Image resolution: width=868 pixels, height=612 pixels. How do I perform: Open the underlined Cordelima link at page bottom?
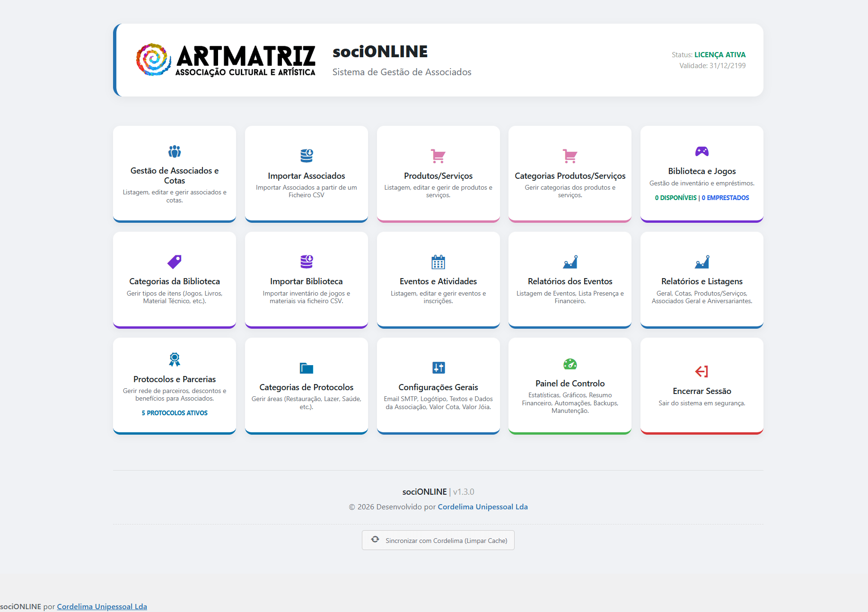pyautogui.click(x=102, y=606)
